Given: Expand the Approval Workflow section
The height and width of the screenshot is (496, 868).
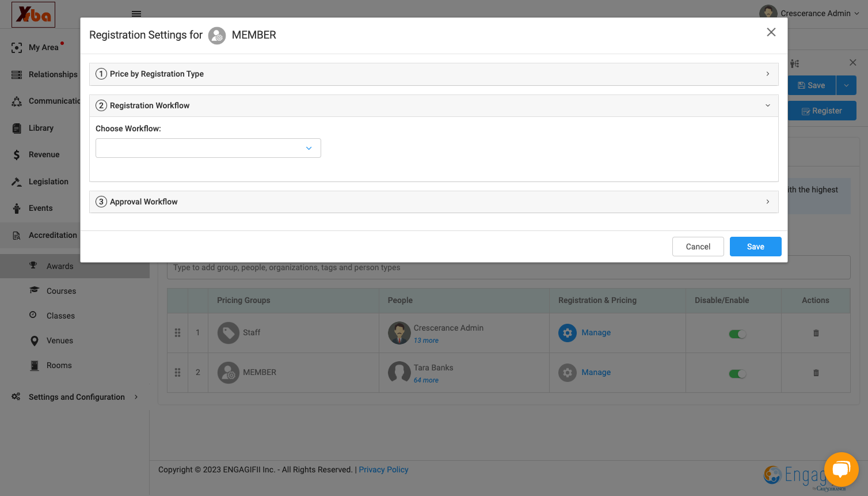Looking at the screenshot, I should click(x=434, y=202).
